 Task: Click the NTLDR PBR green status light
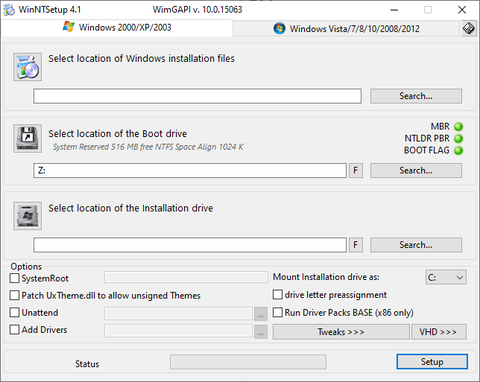click(x=459, y=138)
